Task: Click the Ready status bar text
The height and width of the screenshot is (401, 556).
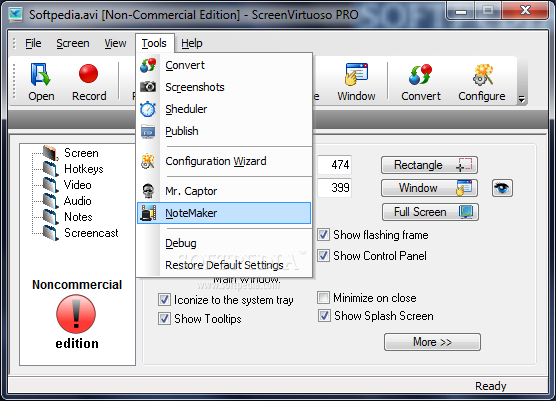Action: (x=491, y=386)
